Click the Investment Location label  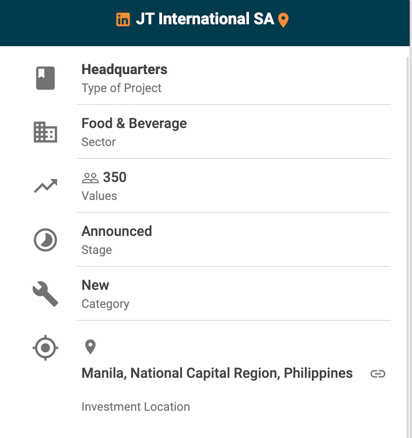pyautogui.click(x=136, y=407)
